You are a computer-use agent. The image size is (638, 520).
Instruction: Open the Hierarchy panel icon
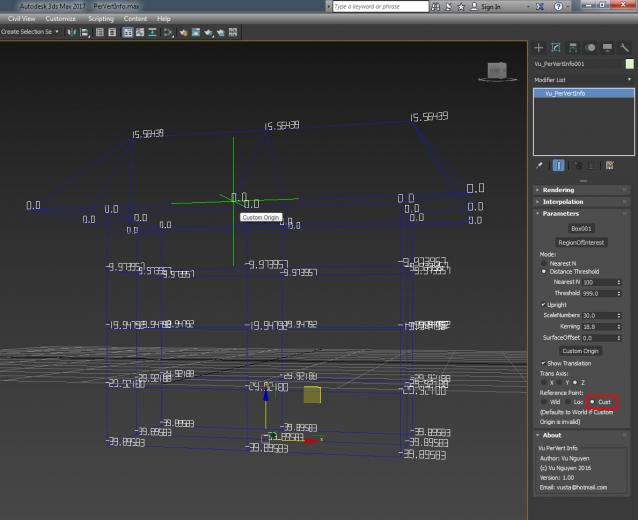(573, 47)
